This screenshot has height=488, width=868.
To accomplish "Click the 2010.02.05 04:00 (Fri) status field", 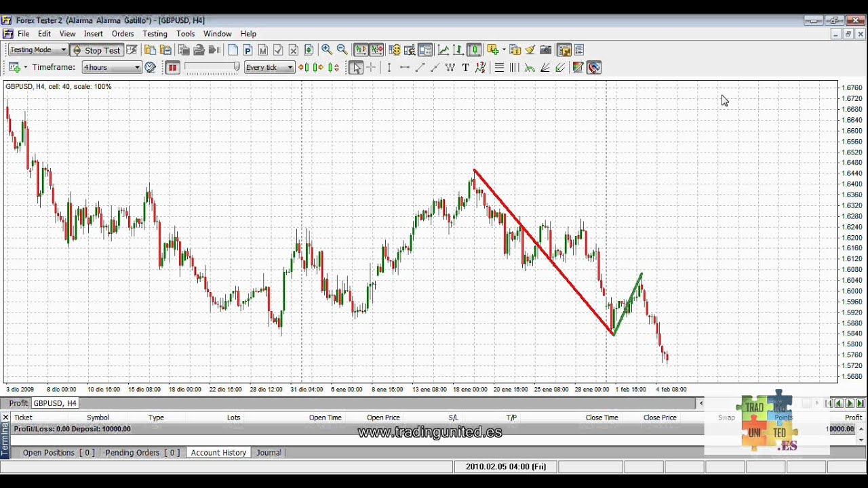I will 506,466.
